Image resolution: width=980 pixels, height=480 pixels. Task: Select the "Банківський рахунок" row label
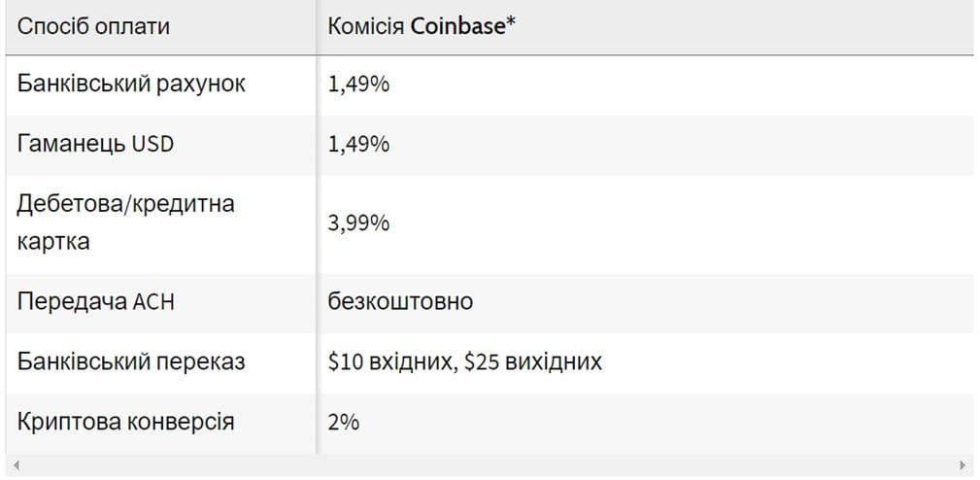[131, 84]
